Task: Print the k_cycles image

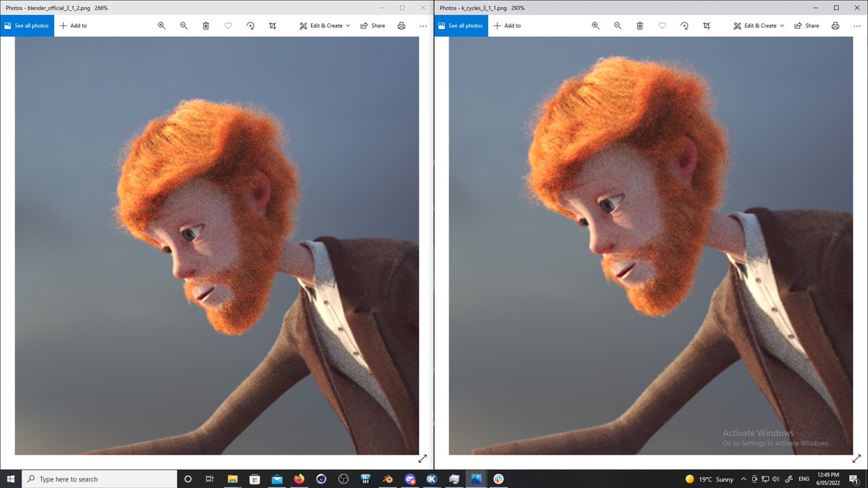Action: [835, 25]
